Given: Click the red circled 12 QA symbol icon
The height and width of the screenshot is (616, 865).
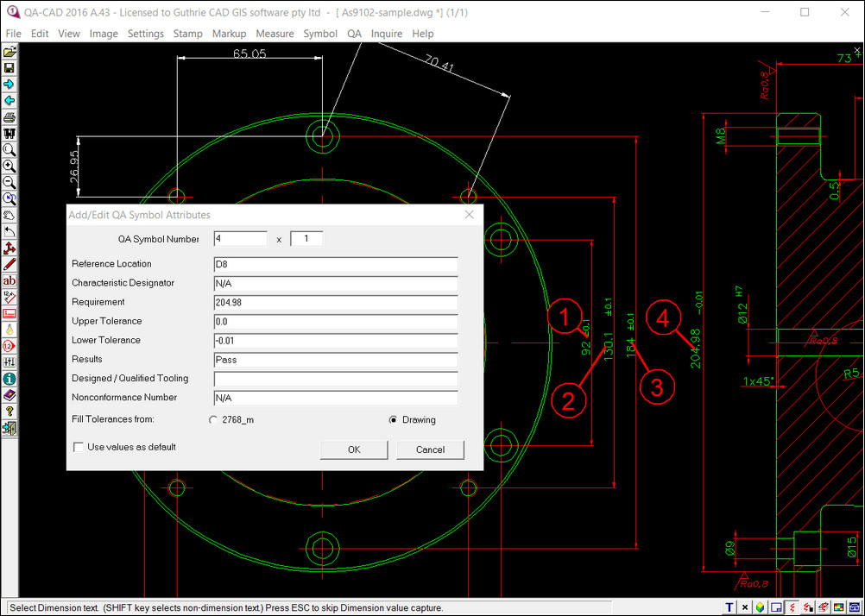Looking at the screenshot, I should point(9,346).
